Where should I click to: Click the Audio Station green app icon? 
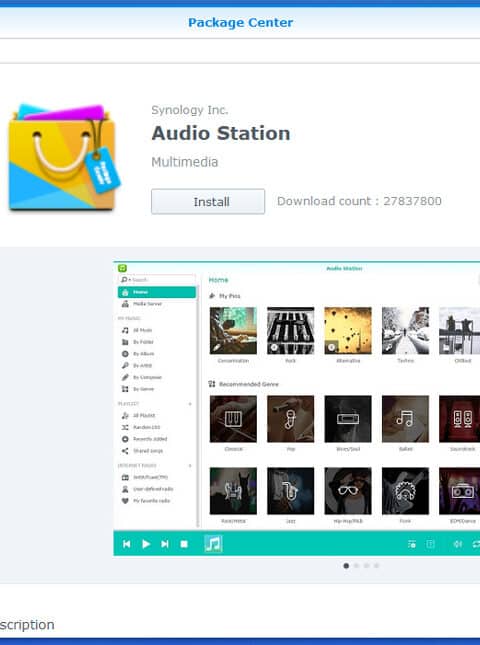tap(122, 268)
